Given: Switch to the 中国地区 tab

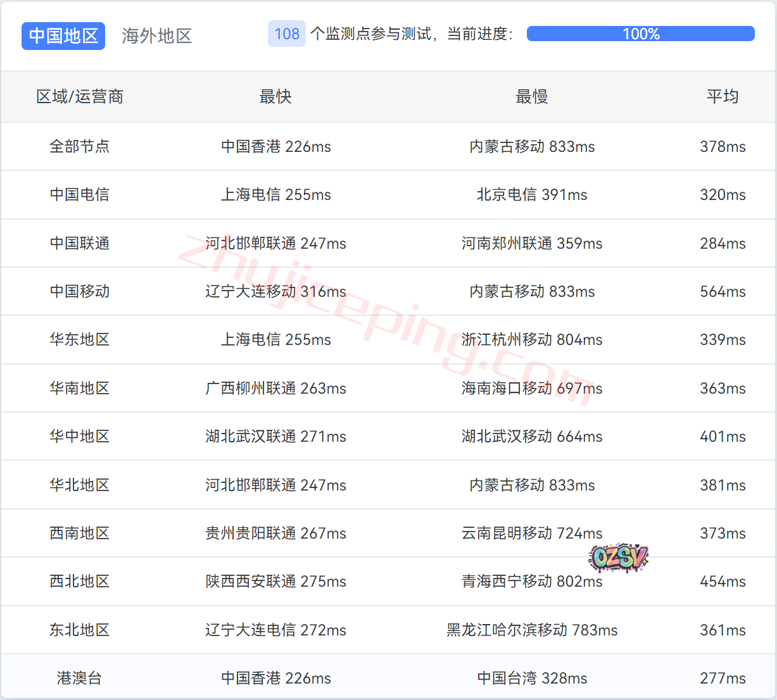Looking at the screenshot, I should pyautogui.click(x=63, y=36).
